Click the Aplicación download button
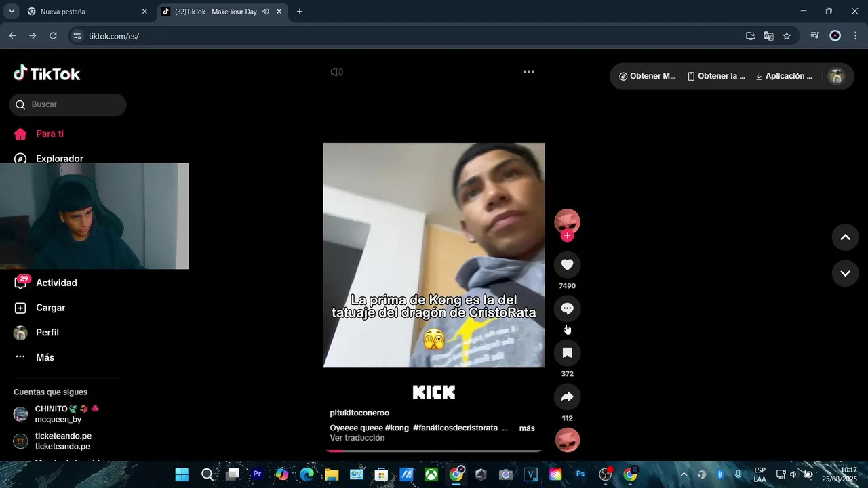 [784, 76]
